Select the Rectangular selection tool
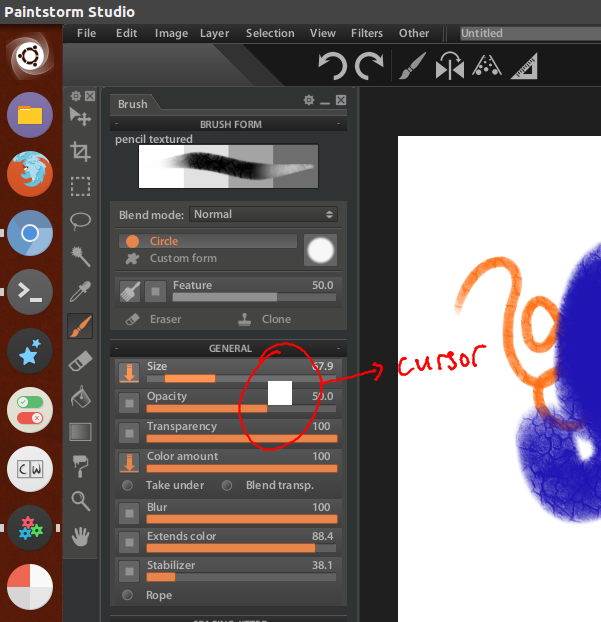Image resolution: width=601 pixels, height=622 pixels. click(80, 186)
